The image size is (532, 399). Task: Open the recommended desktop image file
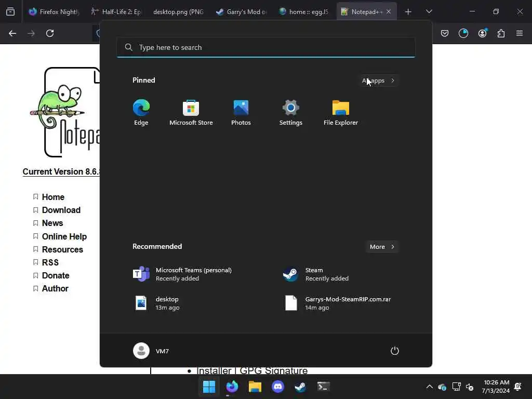coord(156,303)
